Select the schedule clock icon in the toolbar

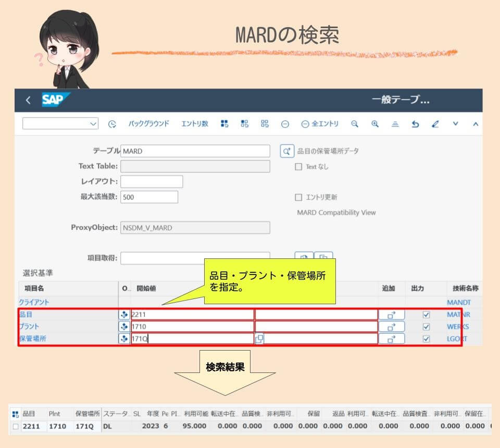tap(111, 123)
